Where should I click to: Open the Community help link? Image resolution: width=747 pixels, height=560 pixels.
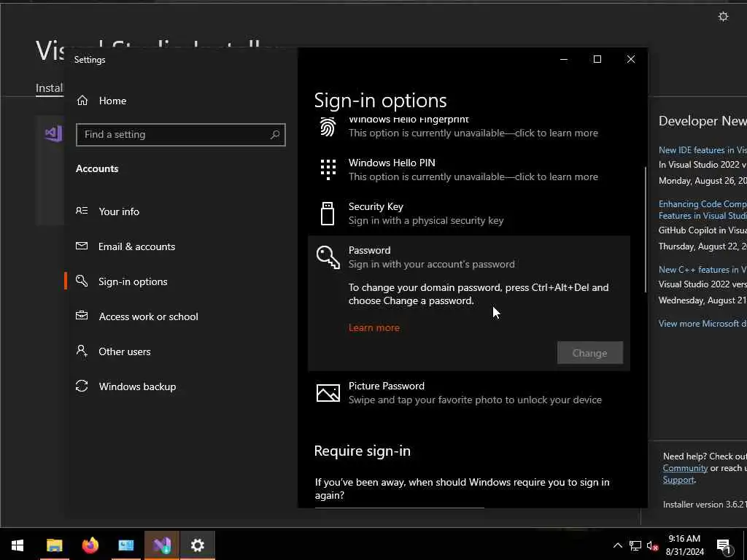pos(685,468)
